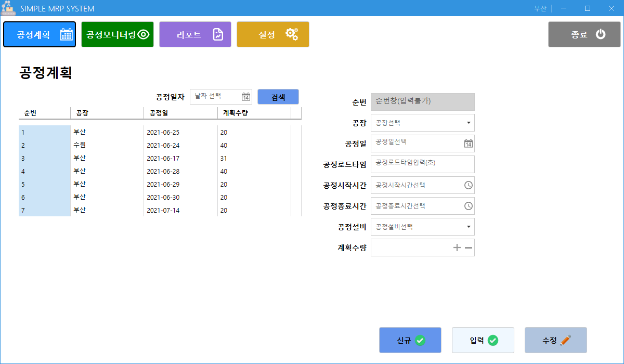Switch to the 리포트 section
Screen dimensions: 624x364
(195, 33)
